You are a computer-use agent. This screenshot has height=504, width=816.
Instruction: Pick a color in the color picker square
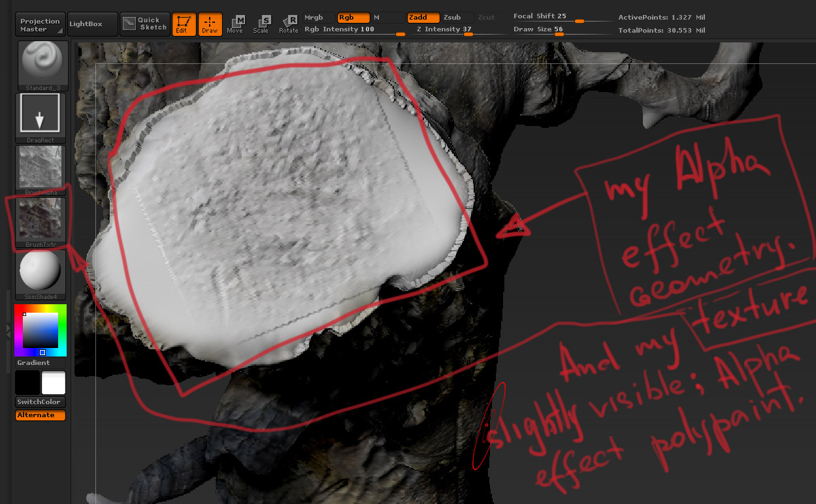(41, 330)
